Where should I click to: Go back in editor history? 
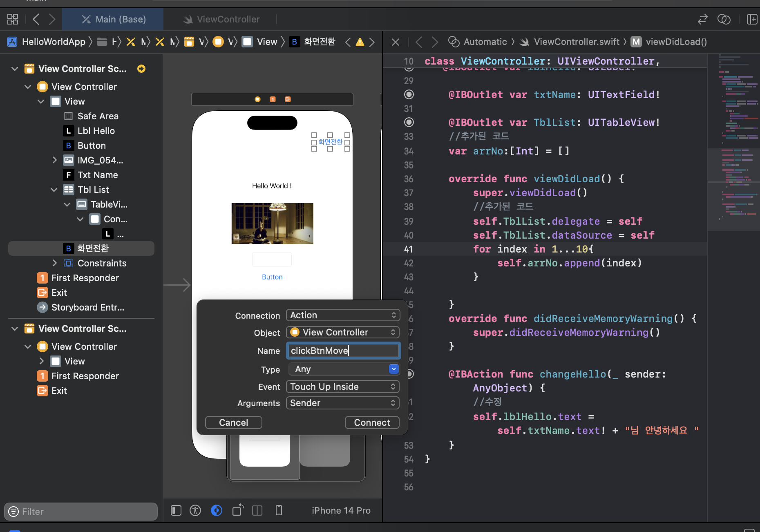coord(36,19)
